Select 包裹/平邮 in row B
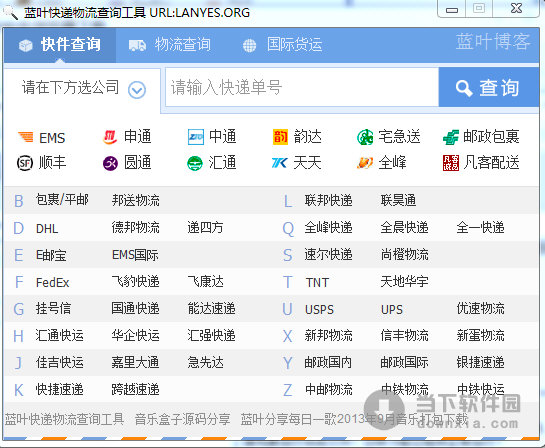The width and height of the screenshot is (545, 448). (x=62, y=200)
